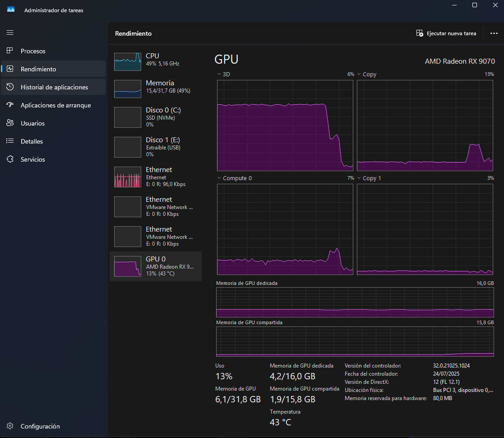Select Disco 0 (C:) device

[156, 117]
